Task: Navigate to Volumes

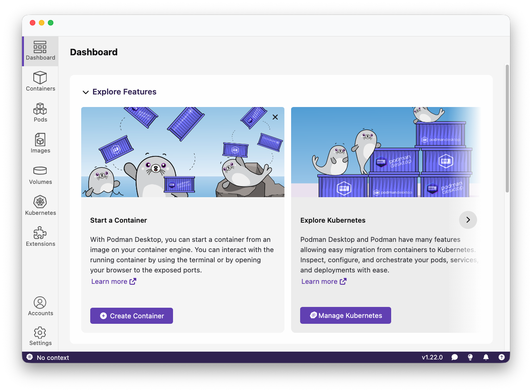Action: [x=40, y=175]
